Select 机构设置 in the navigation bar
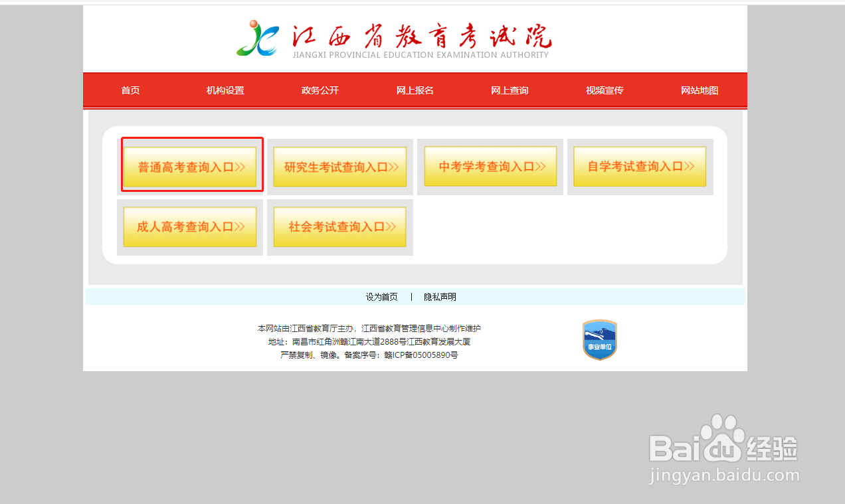 [225, 90]
